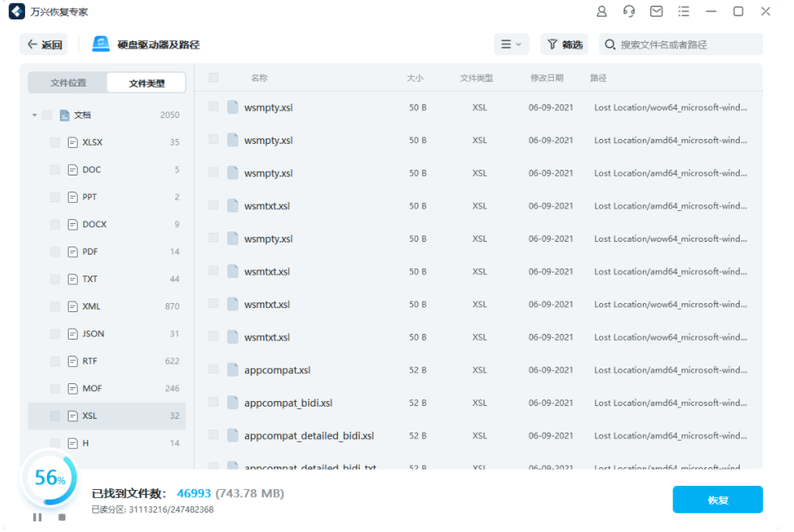Tick the checkbox for wsmtxt.xsl first row
This screenshot has width=794, height=532.
213,205
